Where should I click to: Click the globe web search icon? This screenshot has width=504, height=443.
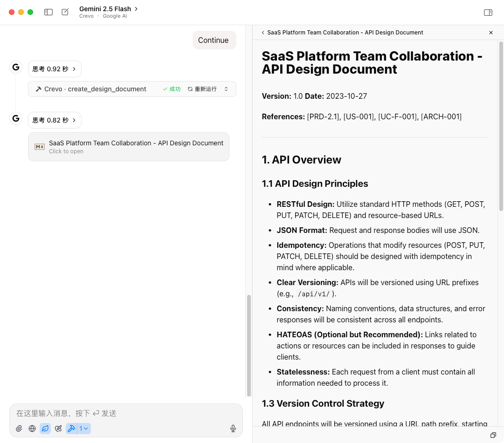point(32,429)
